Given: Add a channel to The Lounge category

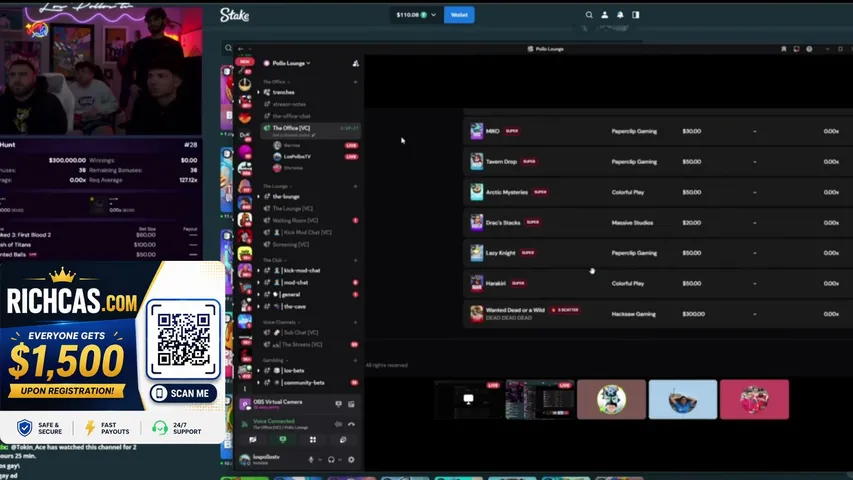Looking at the screenshot, I should click(x=355, y=186).
